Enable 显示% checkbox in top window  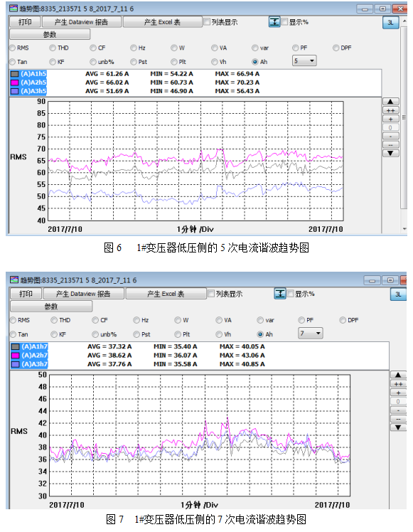pos(284,22)
